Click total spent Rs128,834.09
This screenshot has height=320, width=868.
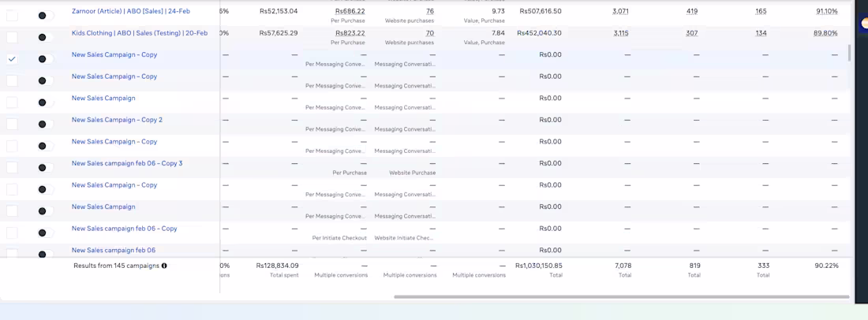point(277,266)
